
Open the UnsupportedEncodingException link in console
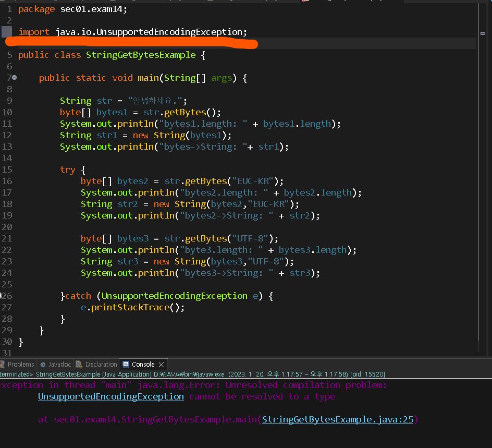110,396
